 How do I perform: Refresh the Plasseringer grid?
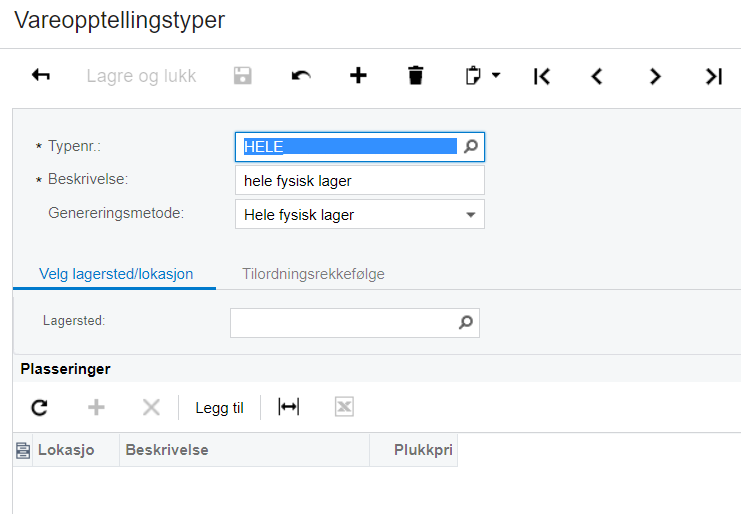click(x=39, y=407)
